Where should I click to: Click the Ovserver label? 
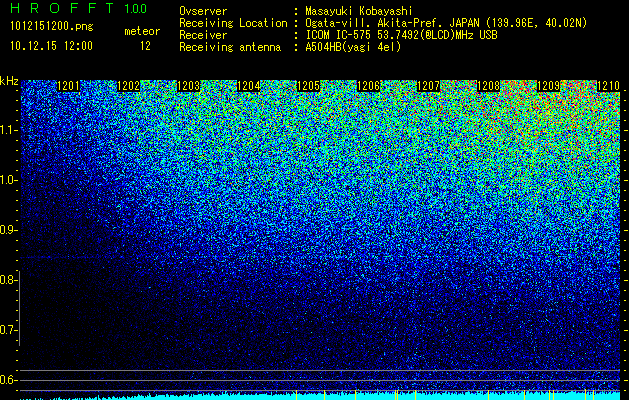click(203, 11)
